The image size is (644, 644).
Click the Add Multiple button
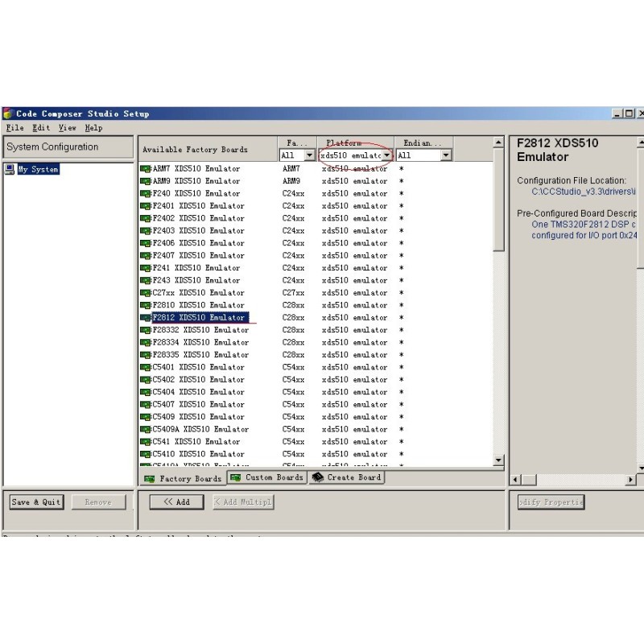pos(244,502)
